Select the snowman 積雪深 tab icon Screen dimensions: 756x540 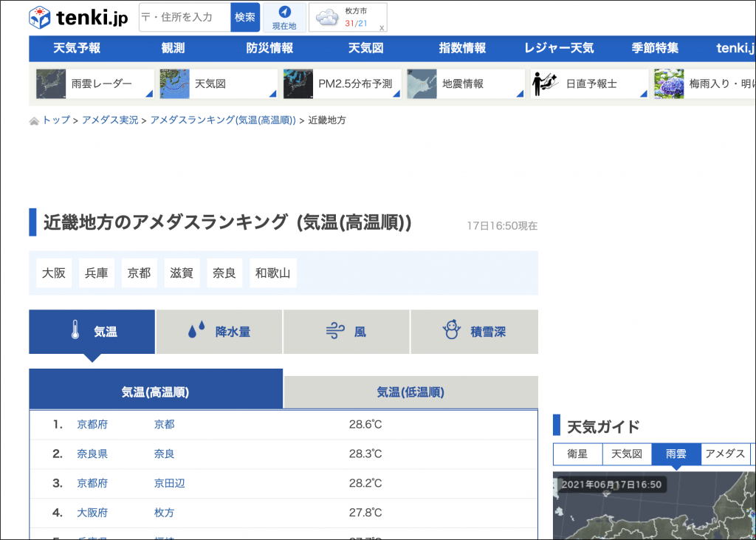click(451, 331)
